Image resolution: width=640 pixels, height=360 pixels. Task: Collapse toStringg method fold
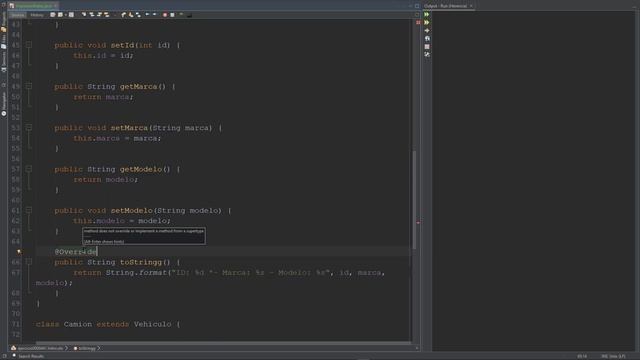coord(29,262)
